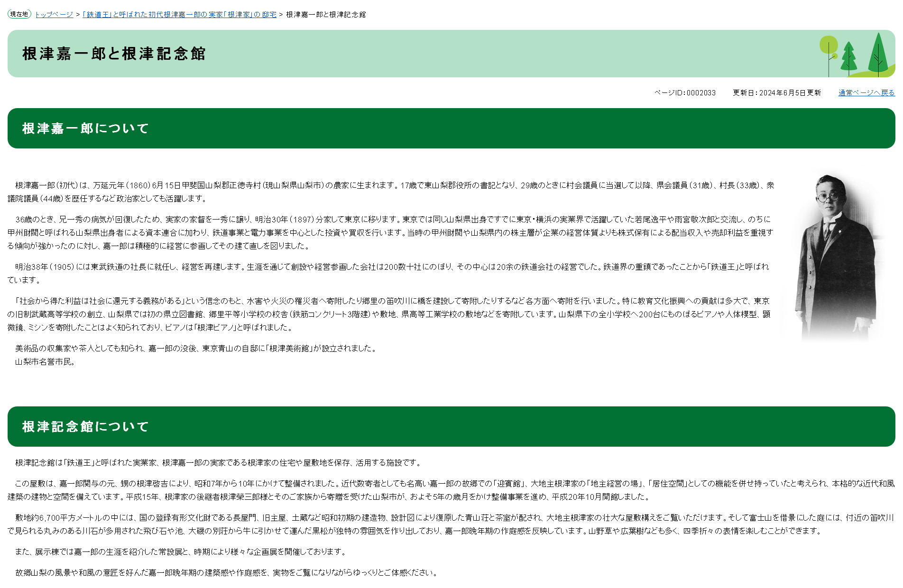This screenshot has width=903, height=588.
Task: Click the paragraph starting この屋敷は、嘉一郎関与
Action: 451,490
